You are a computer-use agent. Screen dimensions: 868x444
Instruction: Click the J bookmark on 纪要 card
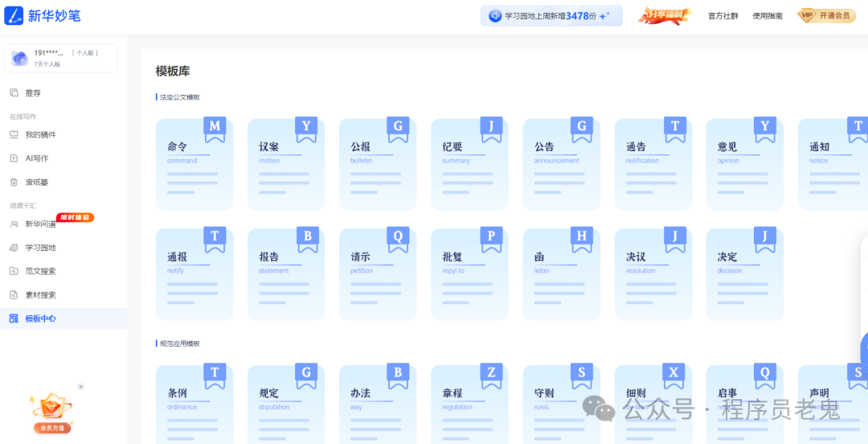click(491, 129)
